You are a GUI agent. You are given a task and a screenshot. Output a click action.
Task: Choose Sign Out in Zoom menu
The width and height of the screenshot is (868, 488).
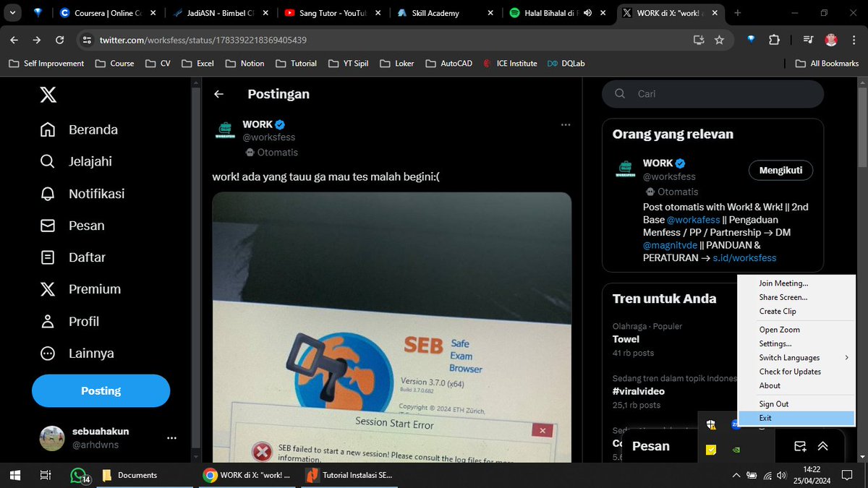click(796, 404)
